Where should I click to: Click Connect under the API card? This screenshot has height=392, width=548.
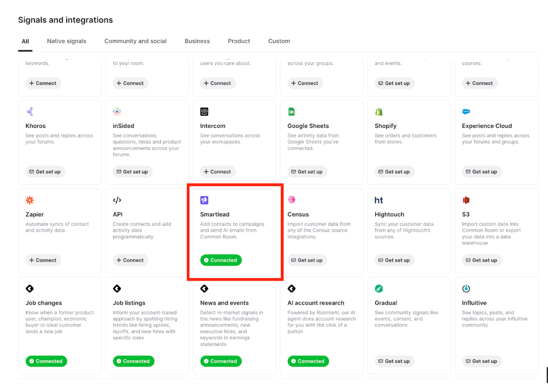(x=130, y=260)
